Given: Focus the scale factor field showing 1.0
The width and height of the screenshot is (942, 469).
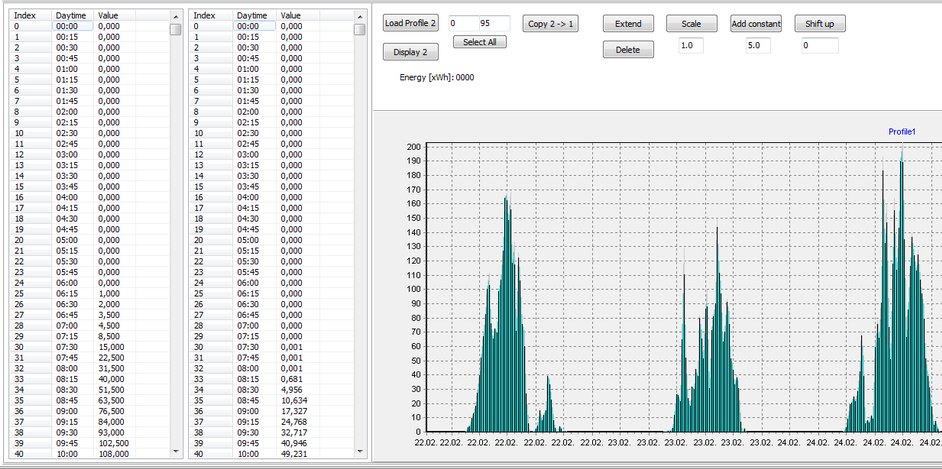Looking at the screenshot, I should coord(691,45).
